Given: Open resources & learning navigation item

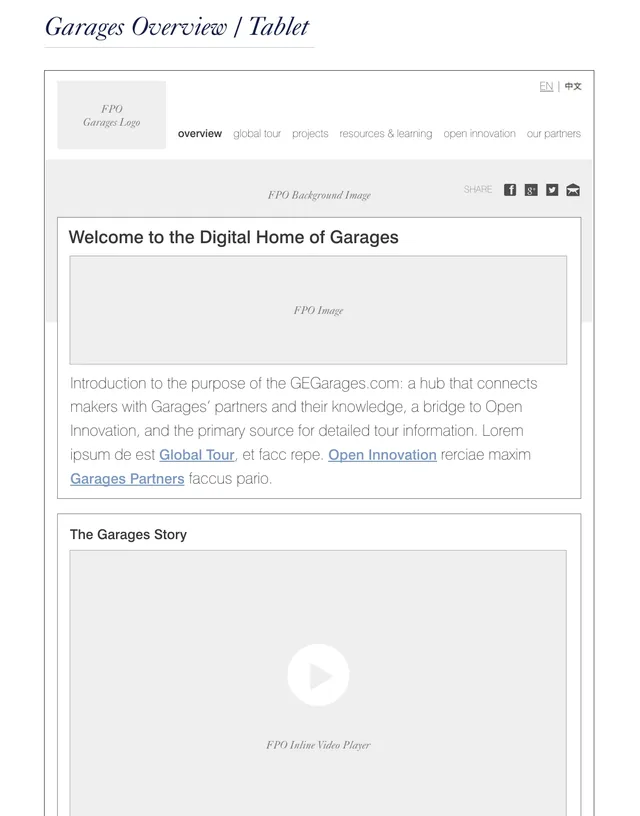Looking at the screenshot, I should [386, 134].
